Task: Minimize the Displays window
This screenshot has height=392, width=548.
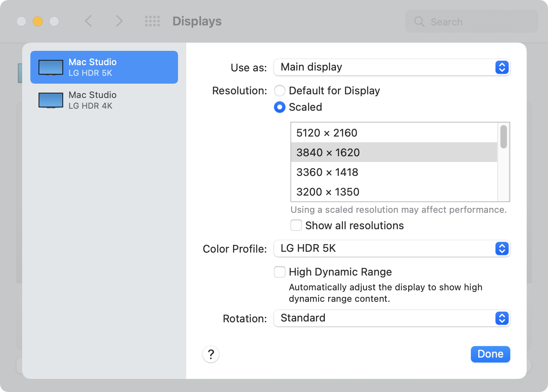Action: coord(38,21)
